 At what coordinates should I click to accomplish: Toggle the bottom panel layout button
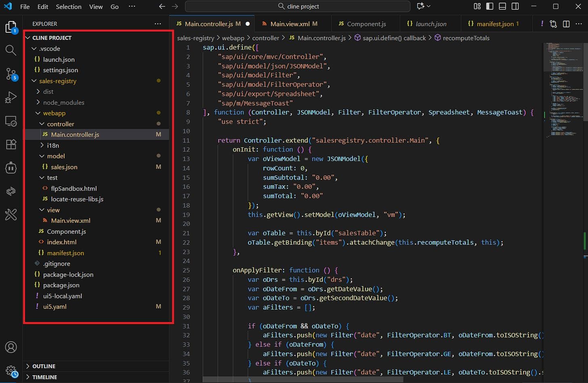502,6
